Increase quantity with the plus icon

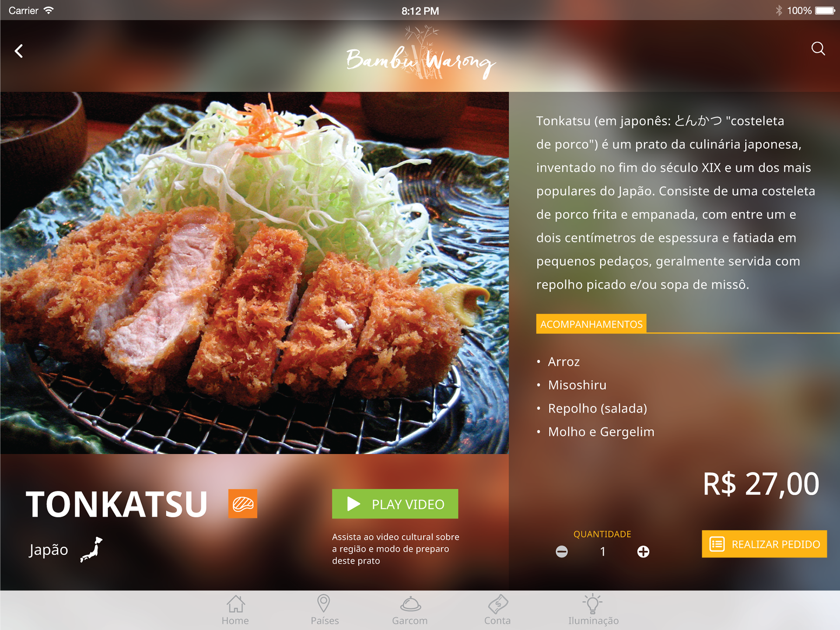[643, 552]
